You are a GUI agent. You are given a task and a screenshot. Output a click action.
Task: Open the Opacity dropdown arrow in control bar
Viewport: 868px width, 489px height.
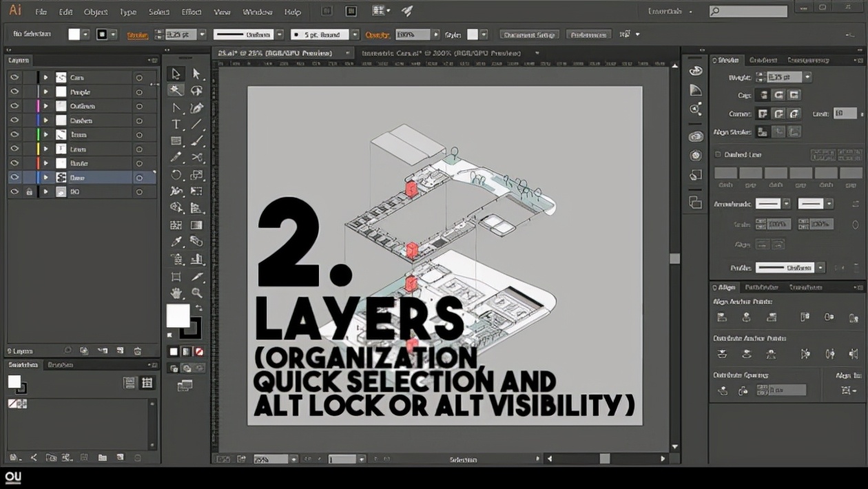coord(435,34)
